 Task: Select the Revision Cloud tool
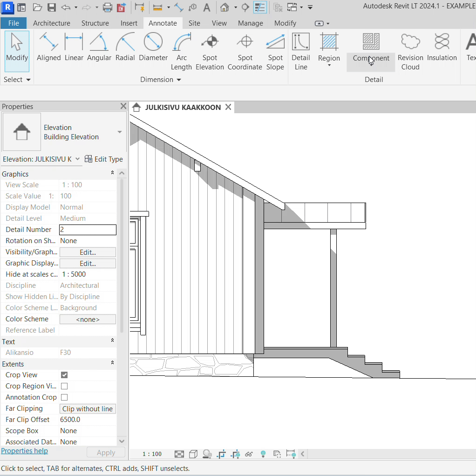click(x=410, y=52)
